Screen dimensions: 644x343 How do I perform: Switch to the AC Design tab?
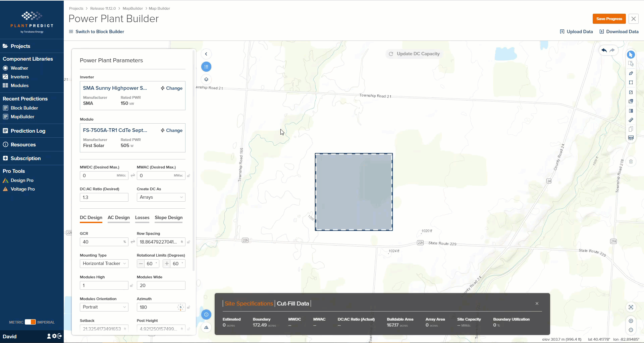[x=118, y=218]
